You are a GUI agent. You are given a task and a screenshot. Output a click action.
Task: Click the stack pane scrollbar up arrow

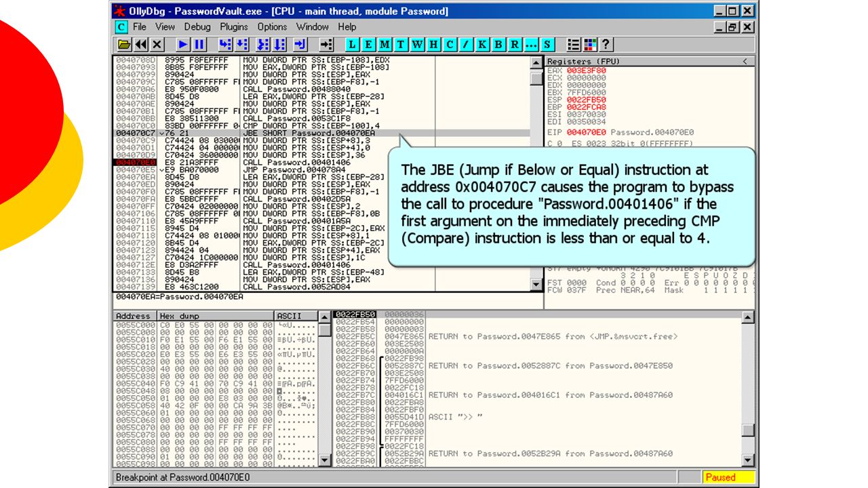click(747, 317)
